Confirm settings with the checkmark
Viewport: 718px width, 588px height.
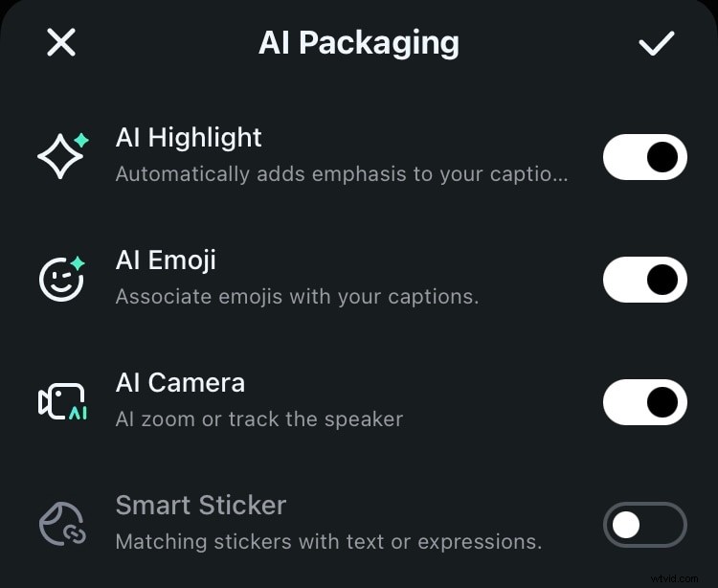(x=657, y=43)
